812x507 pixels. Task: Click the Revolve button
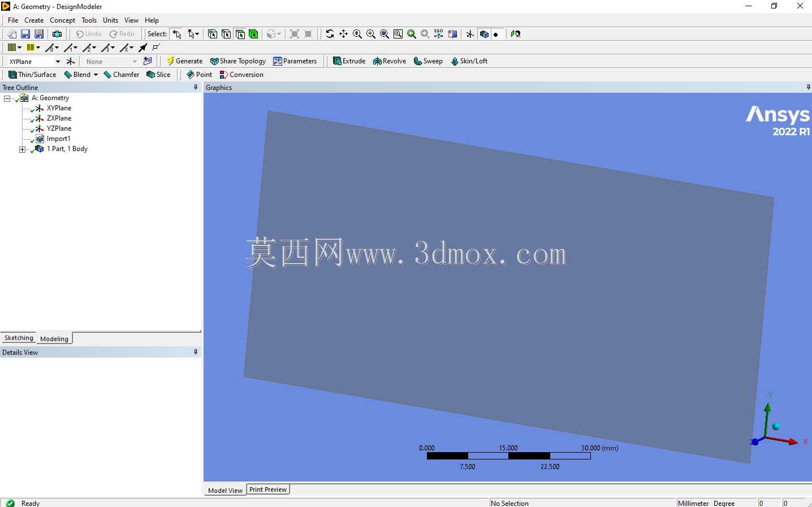(x=390, y=61)
